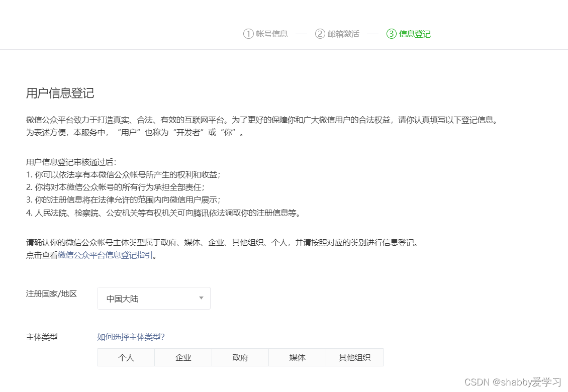Click the line starting 3. 你的注册信息
Image resolution: width=568 pixels, height=392 pixels.
click(123, 200)
